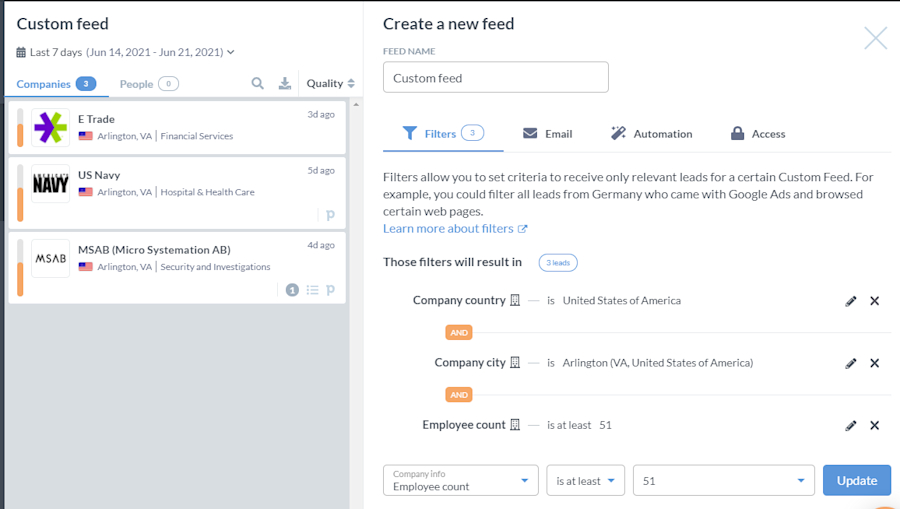
Task: Edit the Employee count filter with pencil icon
Action: tap(851, 426)
